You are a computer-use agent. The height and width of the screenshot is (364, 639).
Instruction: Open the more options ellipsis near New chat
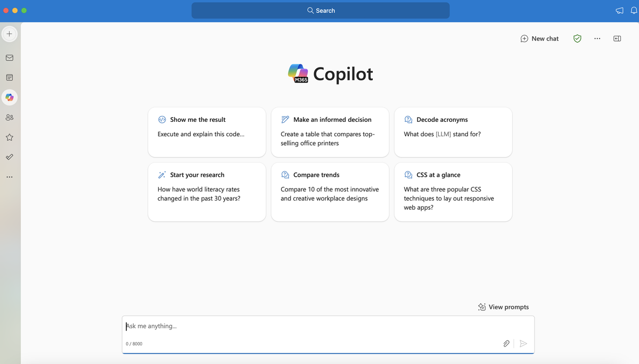point(597,38)
